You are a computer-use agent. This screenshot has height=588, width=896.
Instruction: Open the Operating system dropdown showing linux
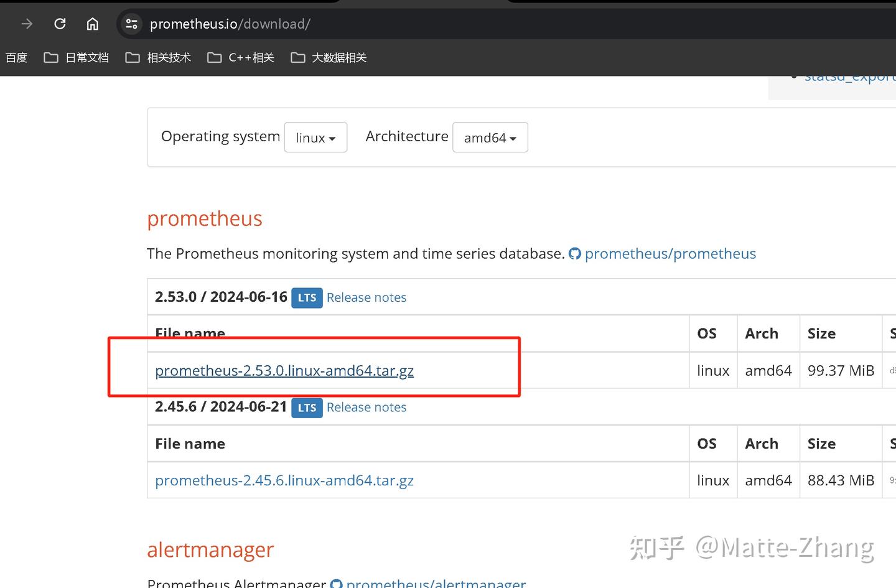tap(315, 137)
